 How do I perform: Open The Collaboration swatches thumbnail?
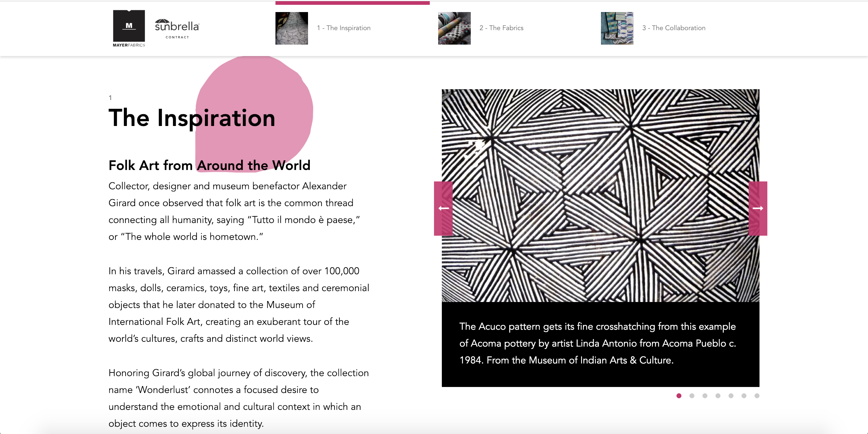click(617, 28)
